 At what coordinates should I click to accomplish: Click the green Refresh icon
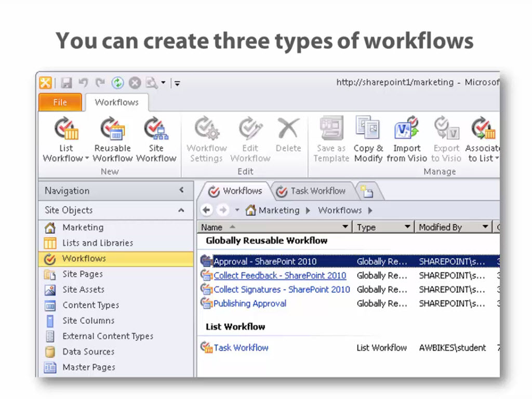118,83
